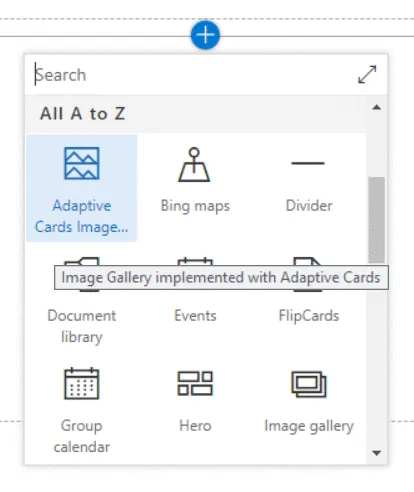This screenshot has height=492, width=414.
Task: Expand the web part picker to full size
Action: click(367, 74)
